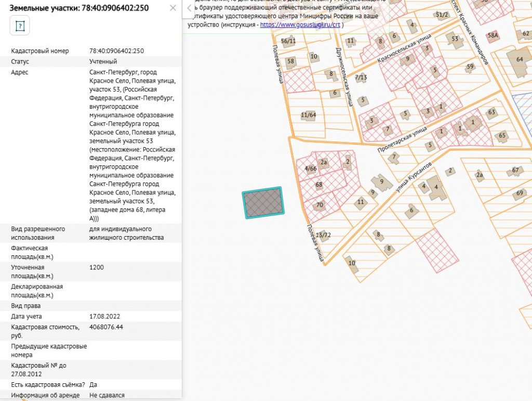This screenshot has width=532, height=401.
Task: Collapse the notice with the left chevron
Action: 189,8
